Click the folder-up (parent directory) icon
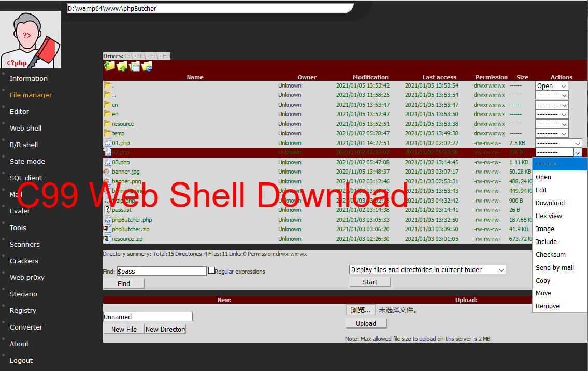Viewport: 588px width, 371px height. (x=122, y=66)
